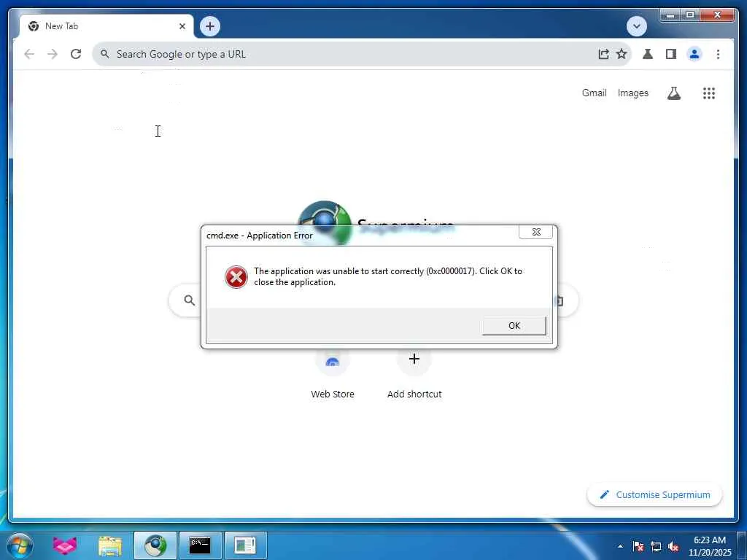Click the browser back arrow
Viewport: 747px width, 560px height.
pyautogui.click(x=29, y=54)
